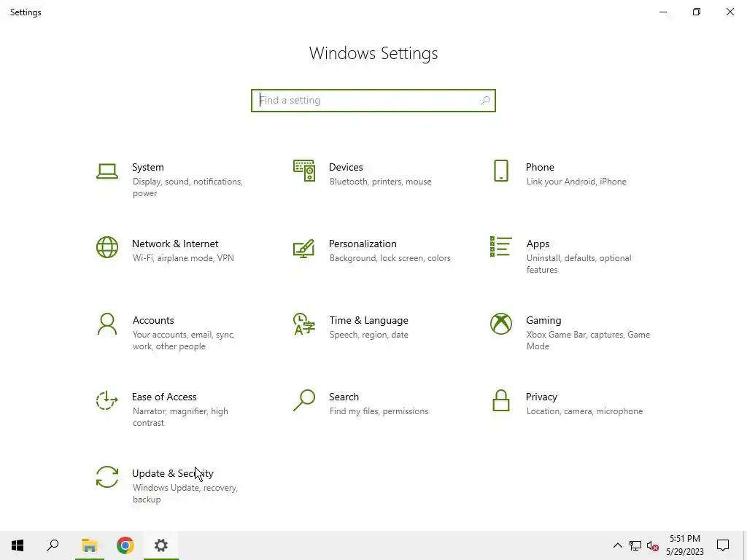Go to the Time & Language title
Image resolution: width=747 pixels, height=560 pixels.
pyautogui.click(x=368, y=321)
